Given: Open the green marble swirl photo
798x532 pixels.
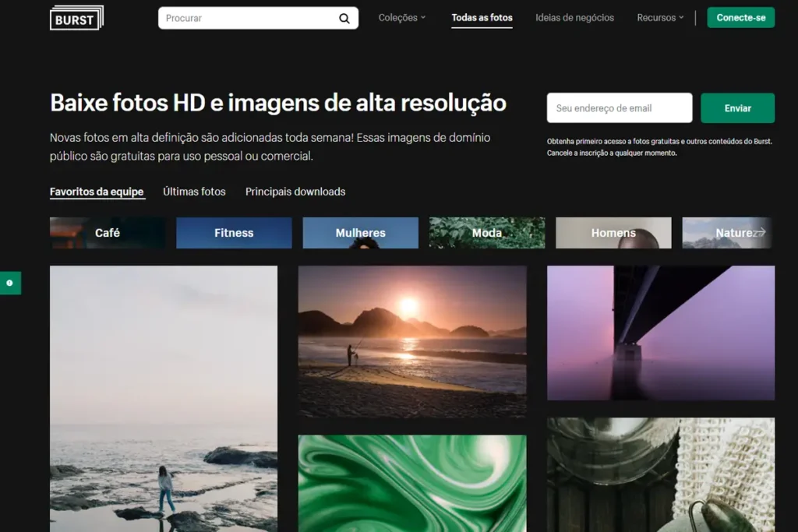Looking at the screenshot, I should pos(412,483).
